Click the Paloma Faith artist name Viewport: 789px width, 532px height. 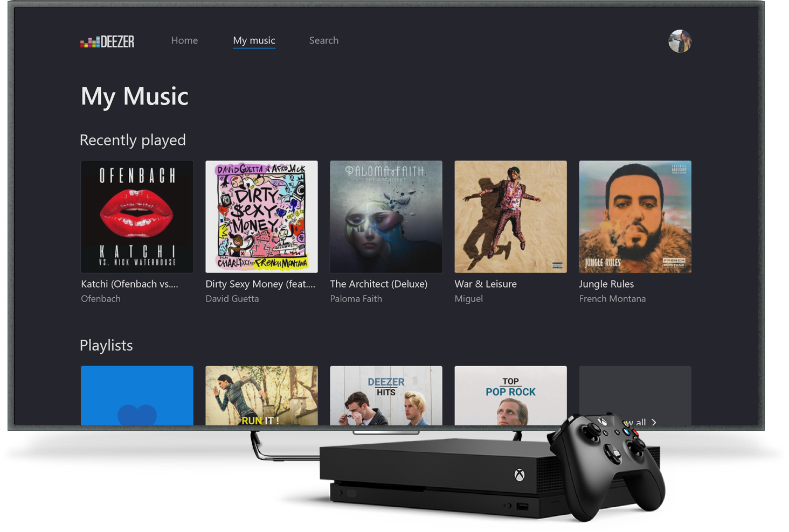coord(356,299)
